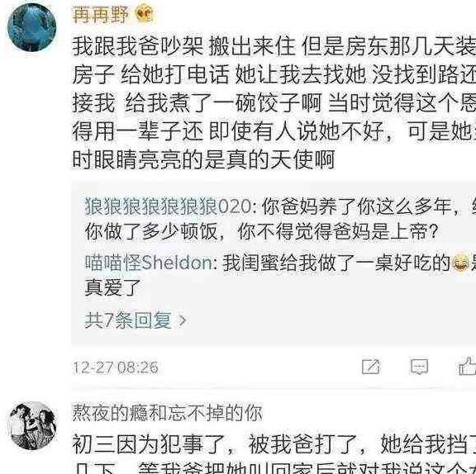Open the username 熬夜的瘾和忘不掉的你
This screenshot has height=474, width=476.
pos(167,412)
